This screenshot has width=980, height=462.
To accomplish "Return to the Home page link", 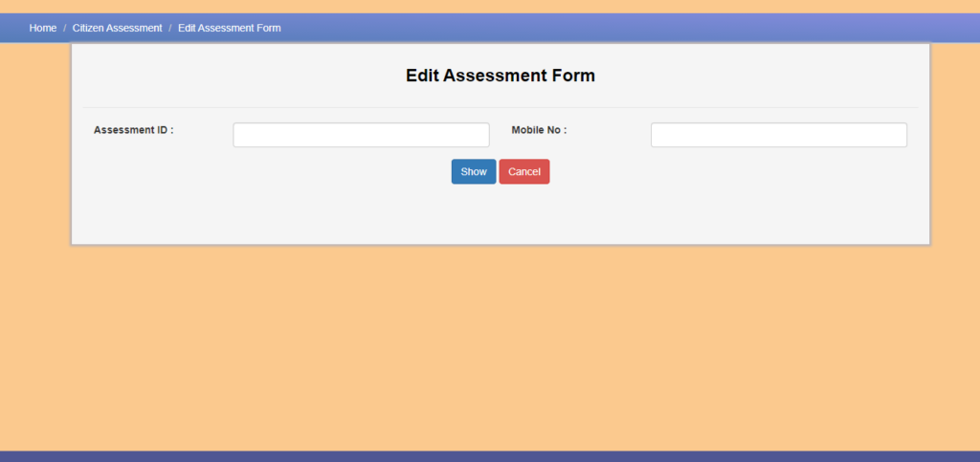I will 42,28.
